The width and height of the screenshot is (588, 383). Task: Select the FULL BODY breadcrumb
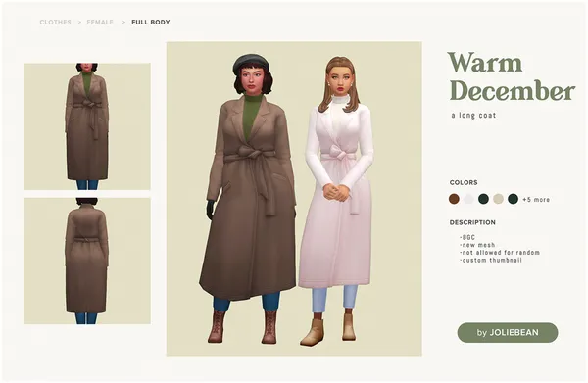pos(151,23)
